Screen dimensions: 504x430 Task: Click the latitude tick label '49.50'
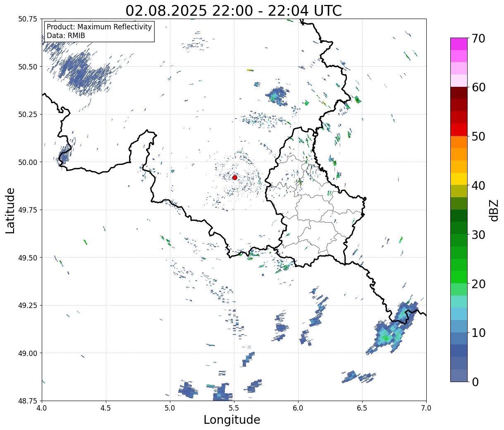[x=28, y=258]
